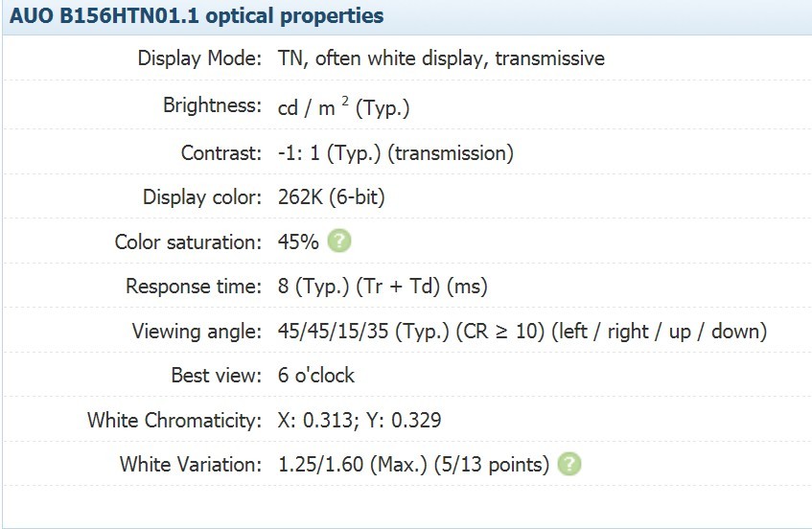
Task: Click the Viewing angle label
Action: (x=197, y=332)
